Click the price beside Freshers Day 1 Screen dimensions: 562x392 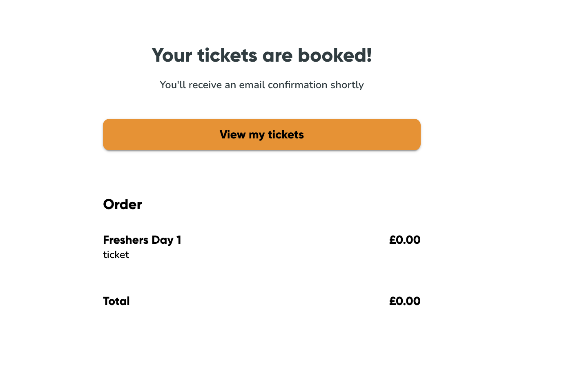[x=404, y=240]
